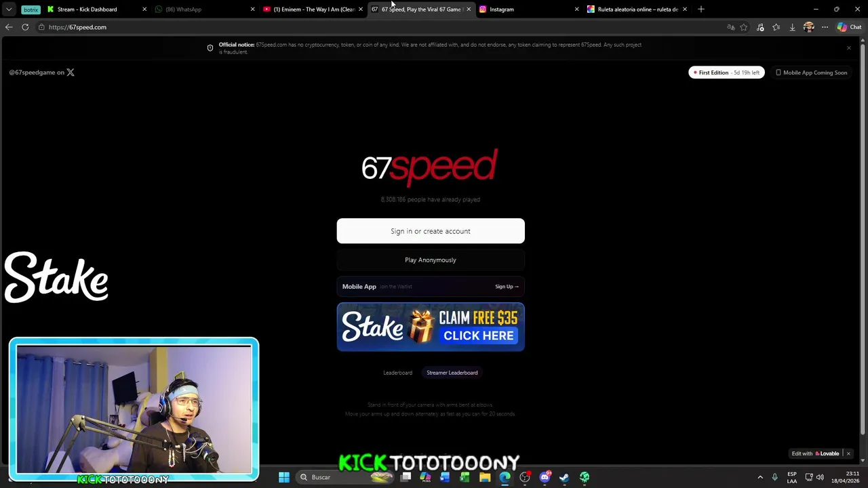Viewport: 868px width, 488px height.
Task: Open Discord from the taskbar
Action: point(545,477)
